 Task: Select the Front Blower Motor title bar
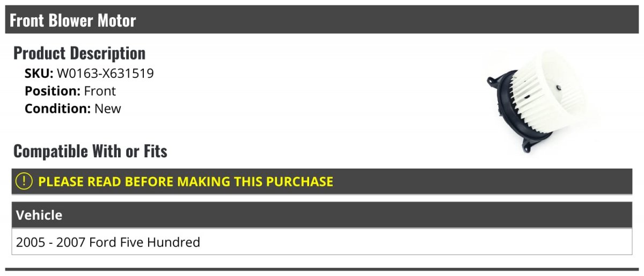click(x=322, y=20)
